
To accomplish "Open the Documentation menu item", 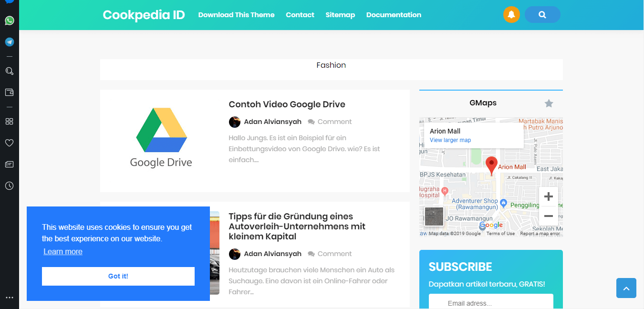I will coord(394,15).
